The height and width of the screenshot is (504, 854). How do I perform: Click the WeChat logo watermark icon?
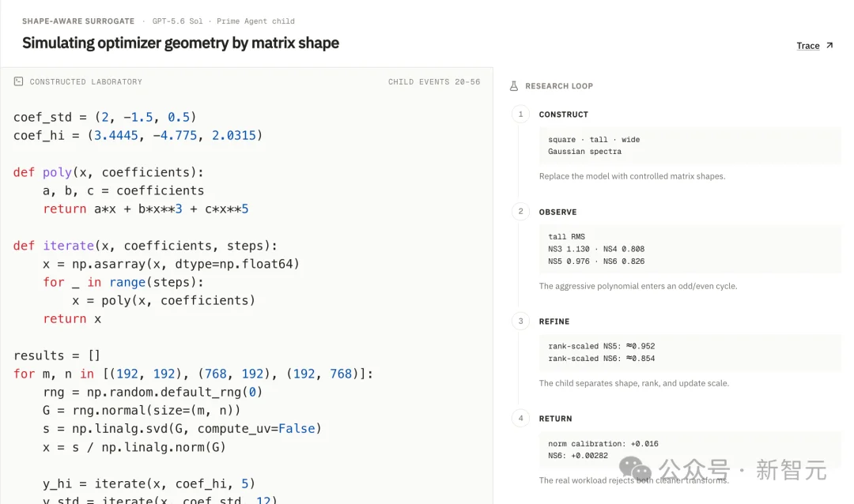point(635,468)
